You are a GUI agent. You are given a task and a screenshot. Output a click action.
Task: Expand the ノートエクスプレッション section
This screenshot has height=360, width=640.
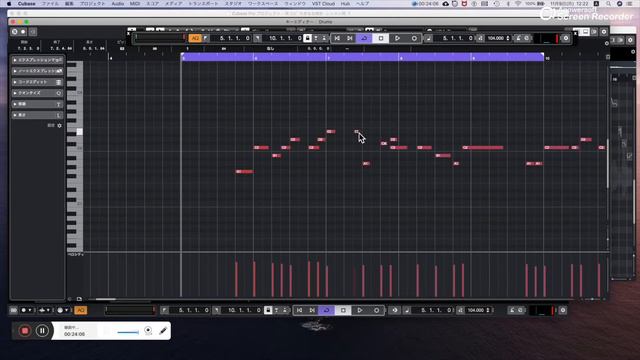coord(38,71)
